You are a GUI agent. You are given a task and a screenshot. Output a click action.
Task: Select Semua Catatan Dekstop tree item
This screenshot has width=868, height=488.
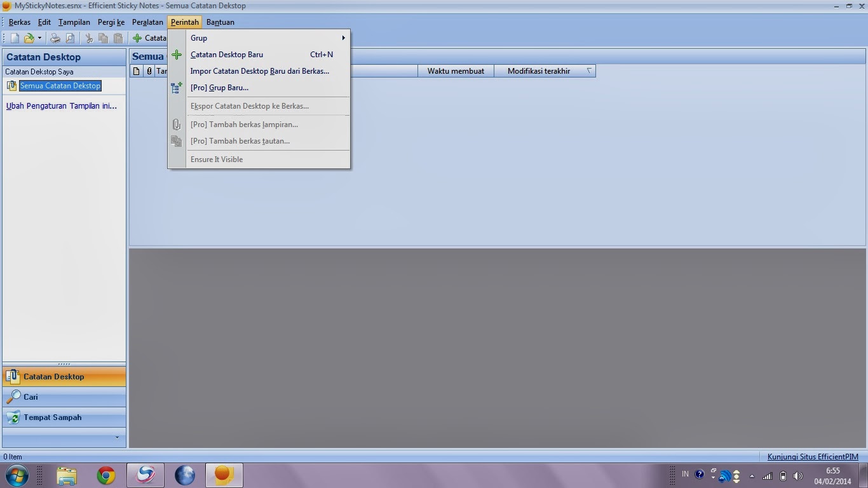click(x=60, y=86)
